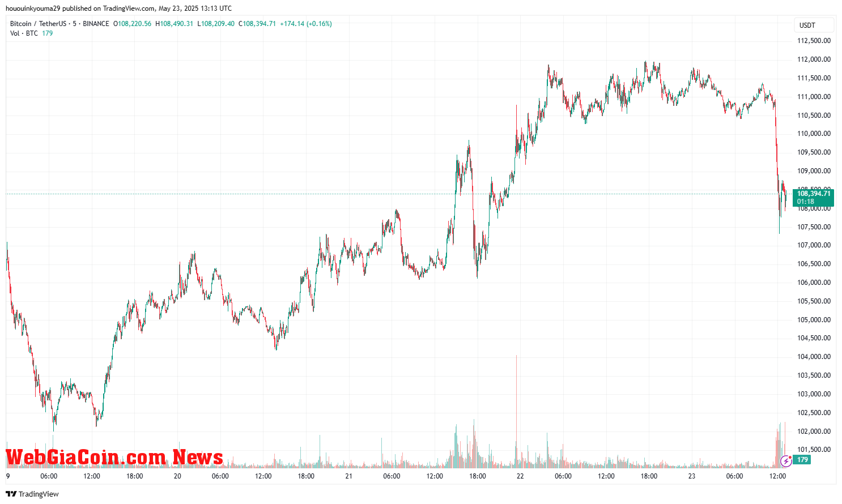Click the date label 20 on time axis
The height and width of the screenshot is (504, 842).
(177, 476)
